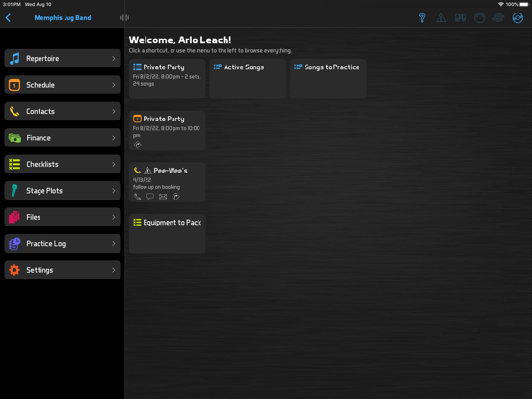Click the 'follow up on booking' note
Screen dimensions: 532x399
click(156, 187)
